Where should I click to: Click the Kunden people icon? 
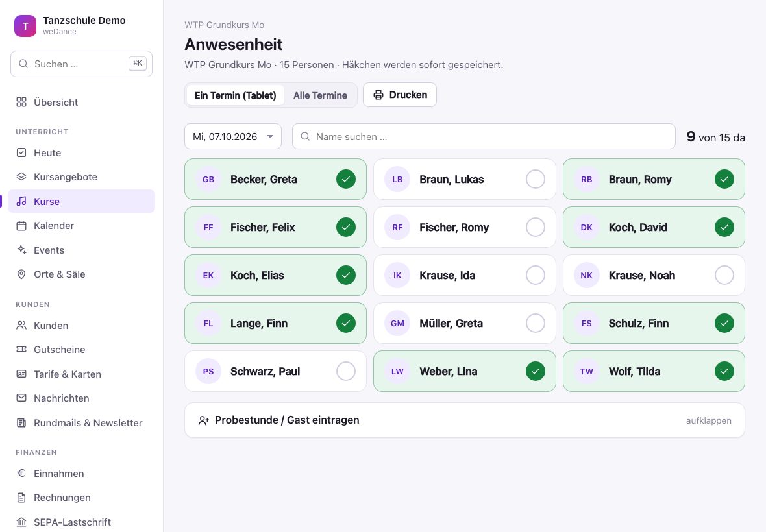click(x=21, y=325)
